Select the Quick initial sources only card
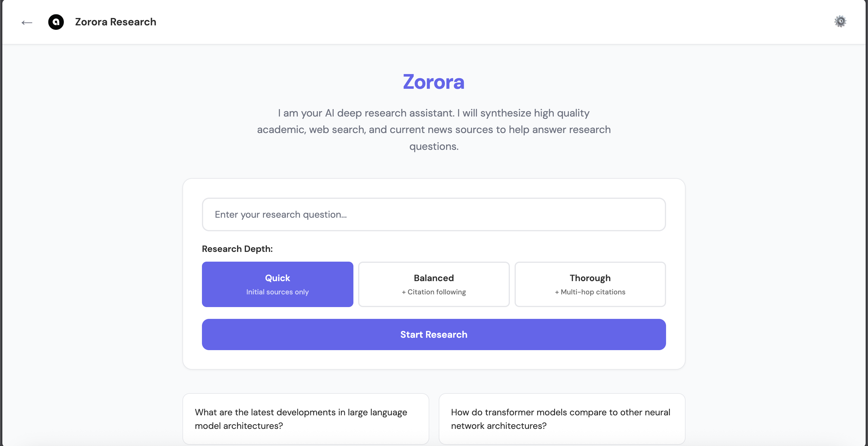The image size is (868, 446). pyautogui.click(x=277, y=284)
